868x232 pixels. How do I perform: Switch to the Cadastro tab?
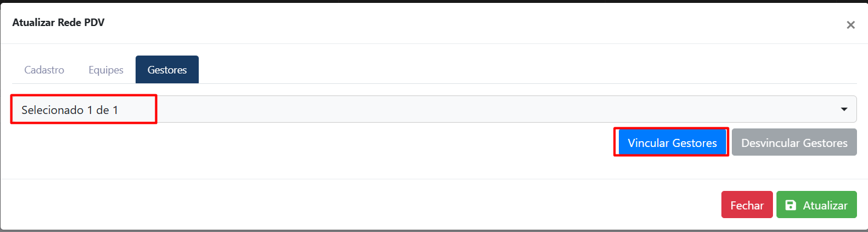tap(44, 70)
